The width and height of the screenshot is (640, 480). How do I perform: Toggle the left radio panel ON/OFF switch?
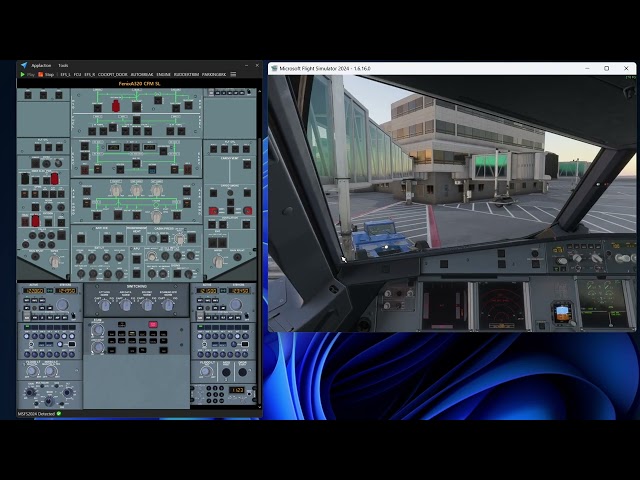73,316
